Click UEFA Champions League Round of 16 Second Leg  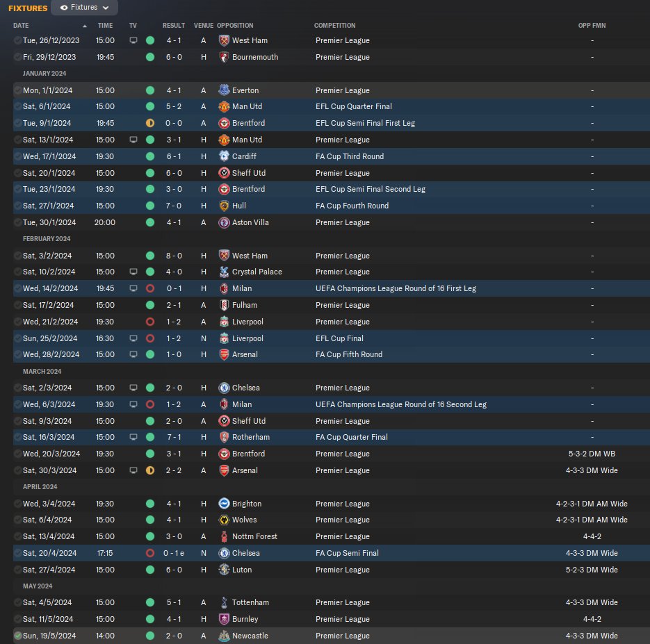(401, 404)
